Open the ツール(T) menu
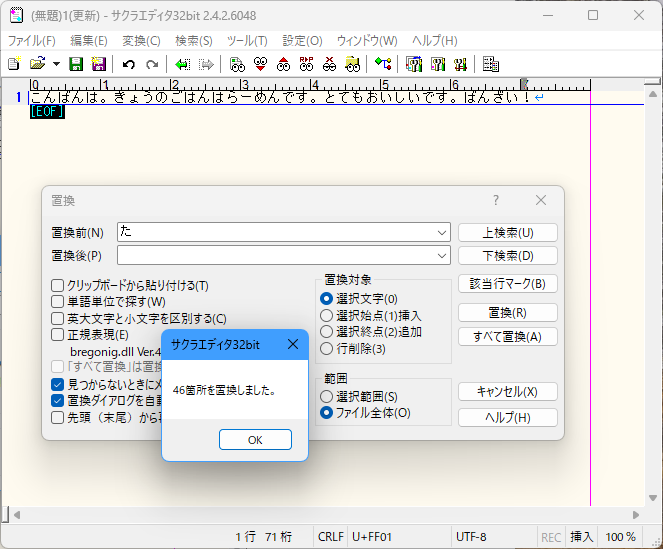Image resolution: width=663 pixels, height=549 pixels. tap(247, 41)
